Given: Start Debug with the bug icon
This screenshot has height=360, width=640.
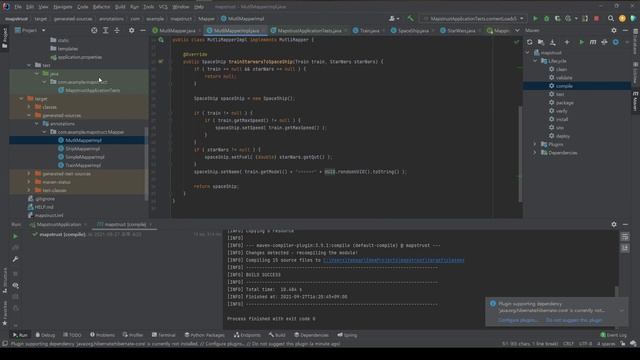Looking at the screenshot, I should 547,18.
